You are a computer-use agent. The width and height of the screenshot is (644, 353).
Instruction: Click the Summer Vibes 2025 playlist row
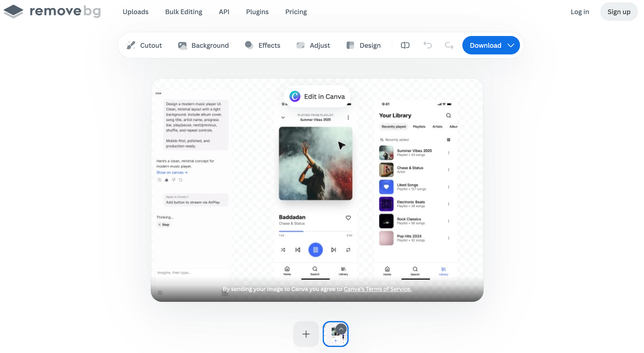coord(415,153)
